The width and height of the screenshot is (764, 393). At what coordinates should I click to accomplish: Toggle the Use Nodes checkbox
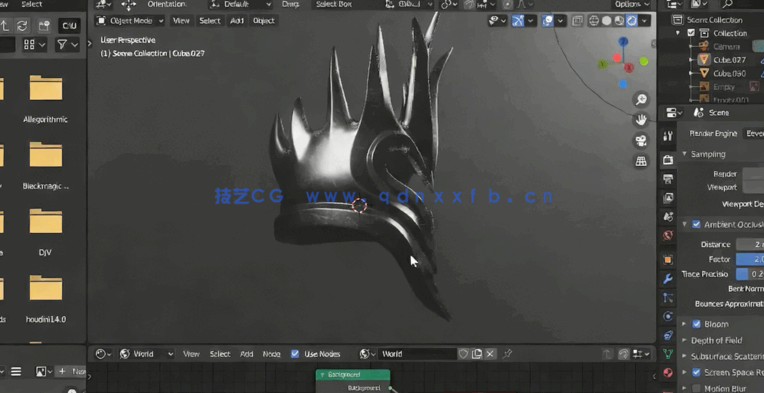(295, 354)
